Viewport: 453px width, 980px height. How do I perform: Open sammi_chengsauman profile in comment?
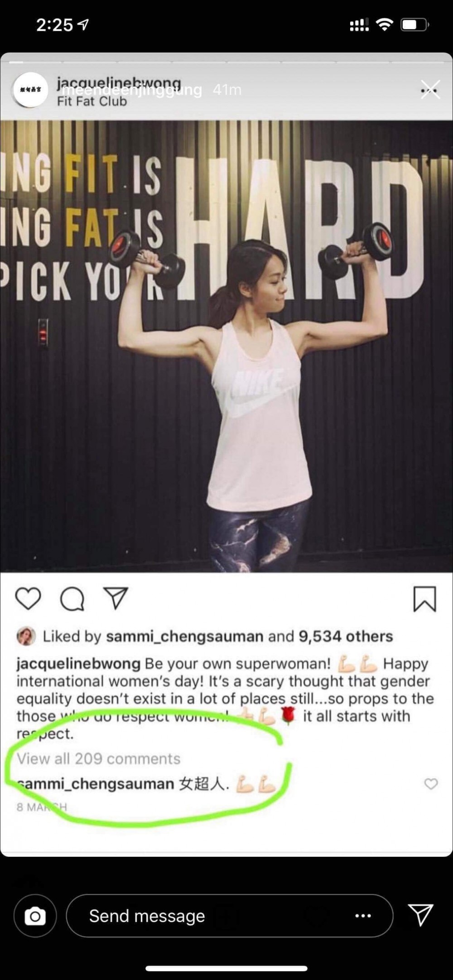(95, 784)
